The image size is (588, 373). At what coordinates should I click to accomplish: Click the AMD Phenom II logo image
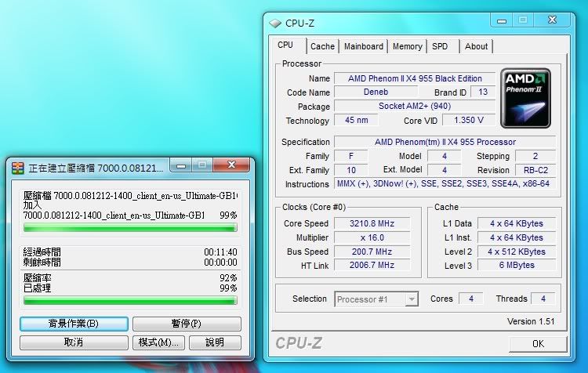coord(525,98)
